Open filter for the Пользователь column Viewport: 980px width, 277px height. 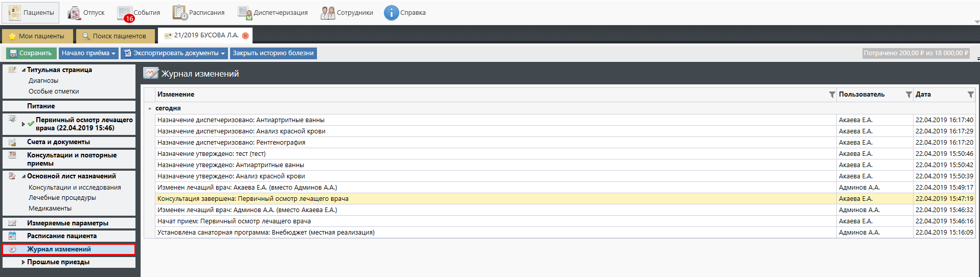click(x=908, y=95)
